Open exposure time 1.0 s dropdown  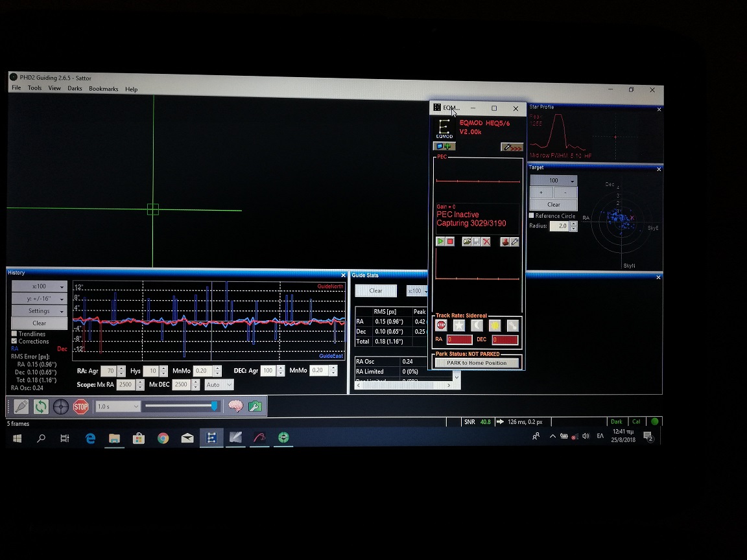[117, 406]
